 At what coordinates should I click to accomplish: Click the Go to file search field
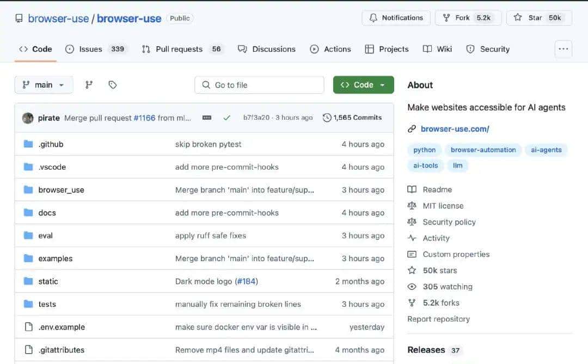click(x=259, y=85)
